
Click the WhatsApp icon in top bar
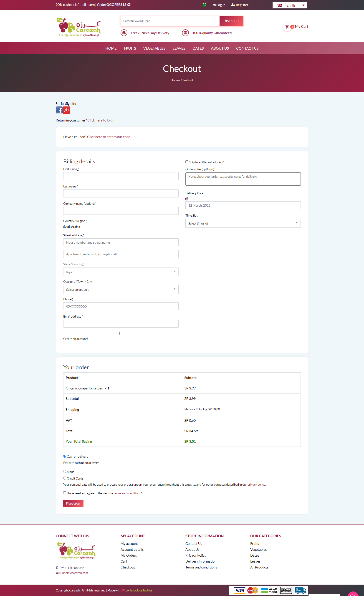(x=204, y=5)
